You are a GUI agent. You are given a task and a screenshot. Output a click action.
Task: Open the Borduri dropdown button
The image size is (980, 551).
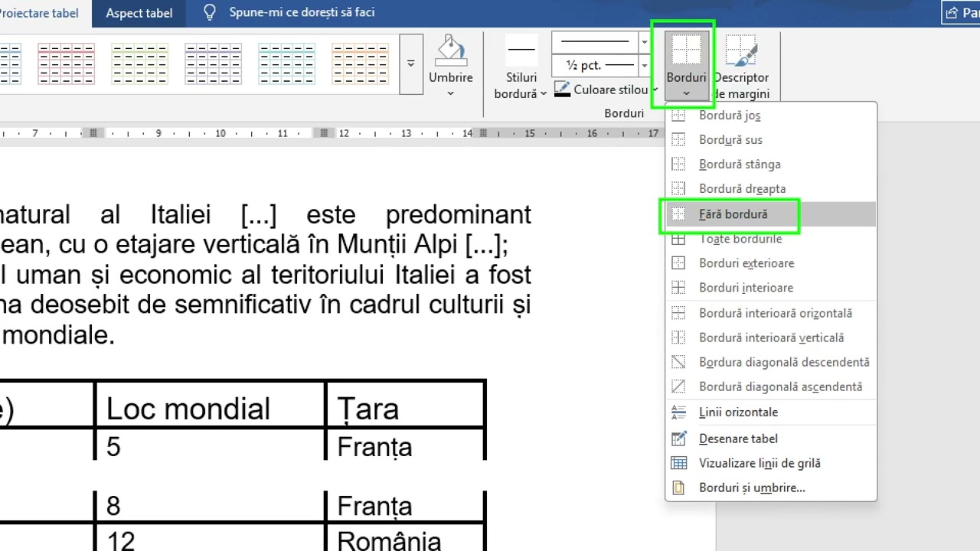(685, 67)
